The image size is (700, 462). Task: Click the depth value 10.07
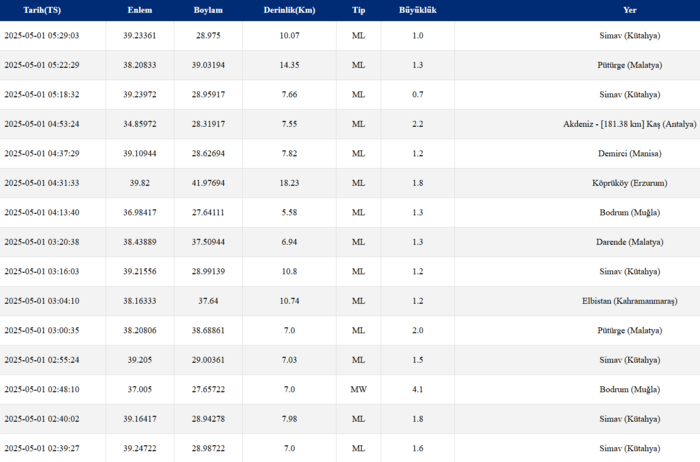click(289, 36)
